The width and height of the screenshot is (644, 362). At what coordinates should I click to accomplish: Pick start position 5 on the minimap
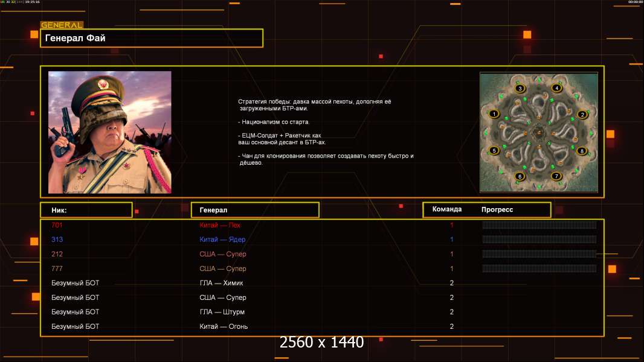[x=494, y=151]
